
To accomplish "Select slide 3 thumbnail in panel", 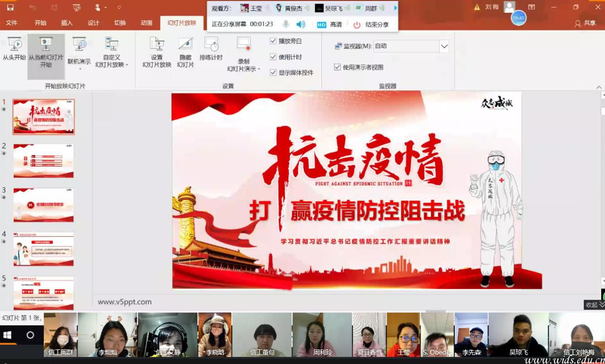I will (x=43, y=205).
